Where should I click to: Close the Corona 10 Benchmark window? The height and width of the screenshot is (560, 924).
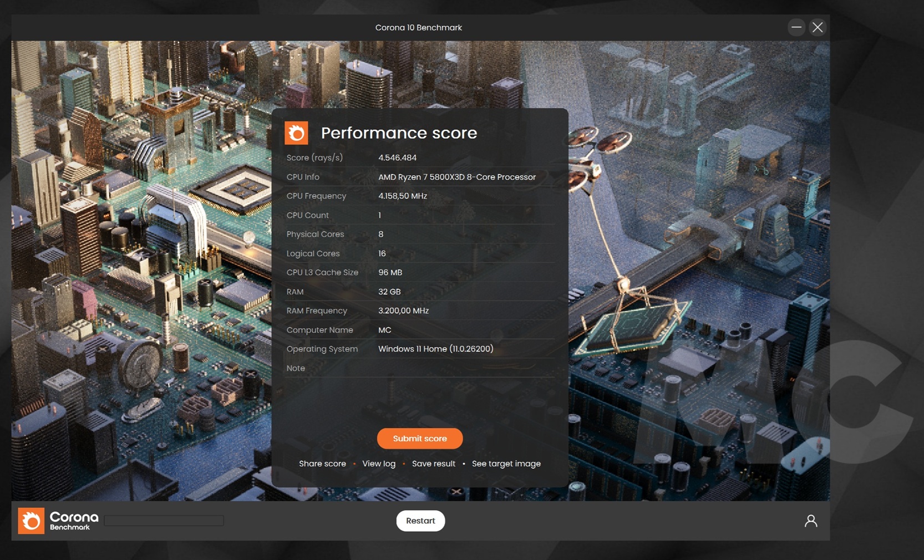[818, 27]
